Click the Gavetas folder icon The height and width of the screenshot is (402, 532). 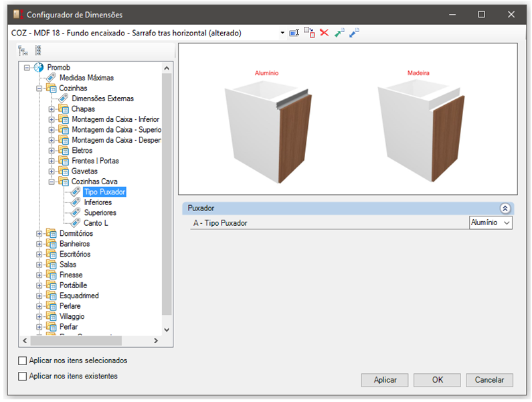pyautogui.click(x=64, y=172)
